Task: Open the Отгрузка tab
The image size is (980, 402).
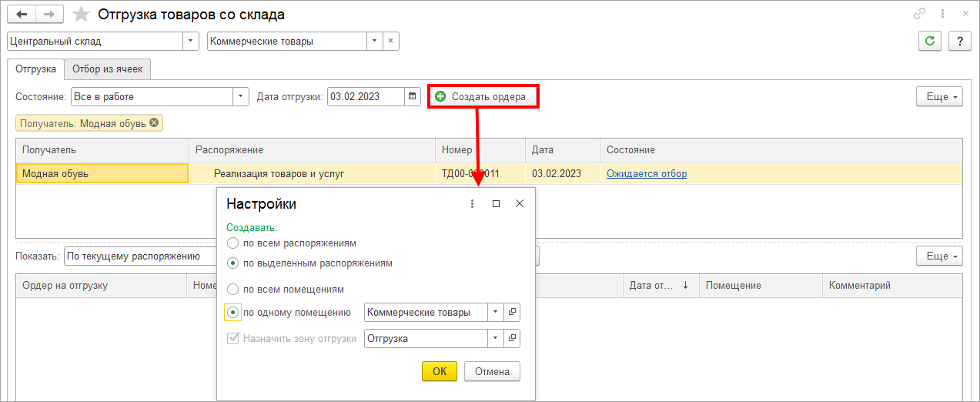Action: click(35, 69)
